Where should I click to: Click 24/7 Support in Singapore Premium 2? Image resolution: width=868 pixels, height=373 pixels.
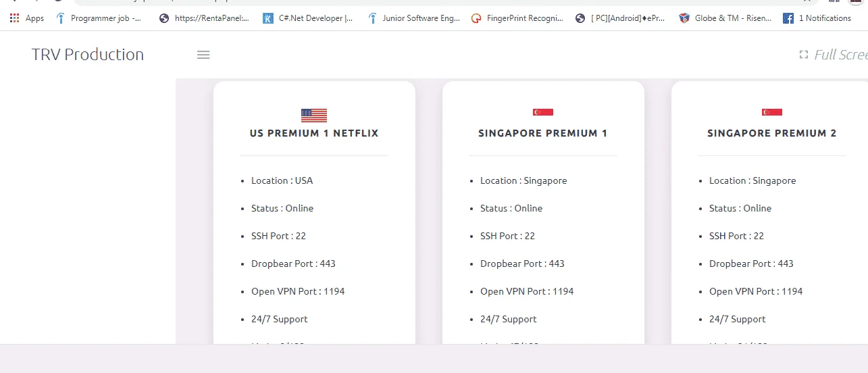(x=738, y=319)
